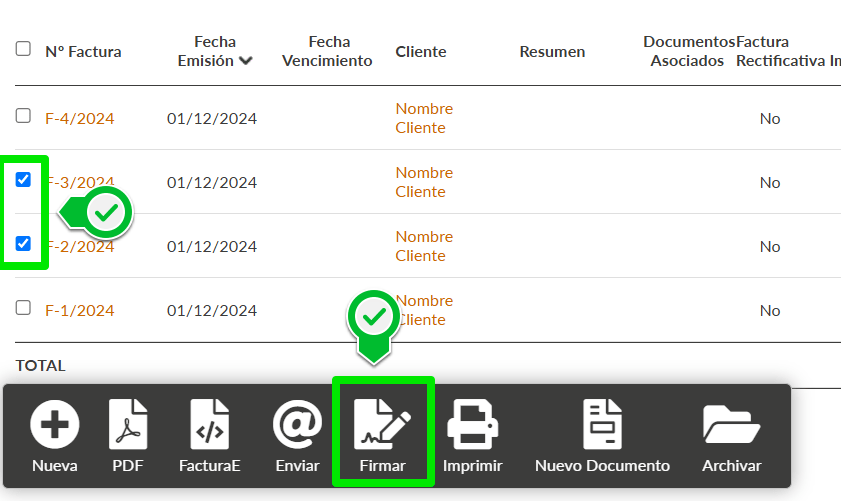The height and width of the screenshot is (501, 841).
Task: Check the box for invoice F-1/2024
Action: [x=23, y=307]
